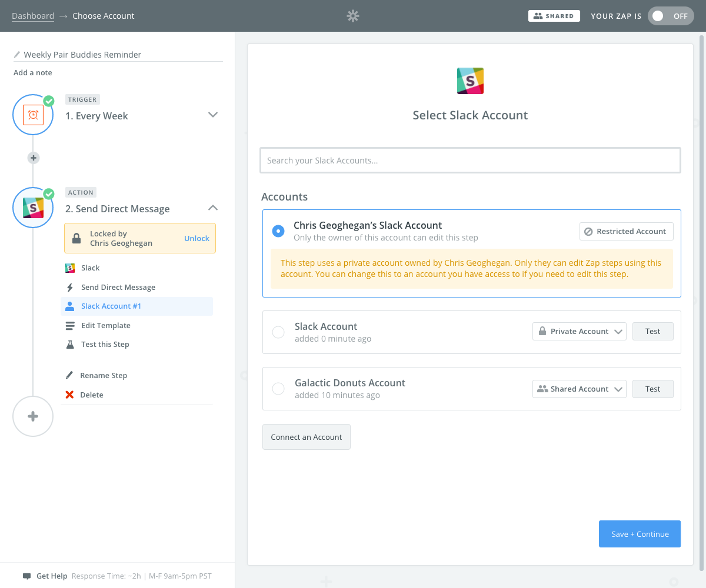Click the chat bubble Get Help icon

26,576
